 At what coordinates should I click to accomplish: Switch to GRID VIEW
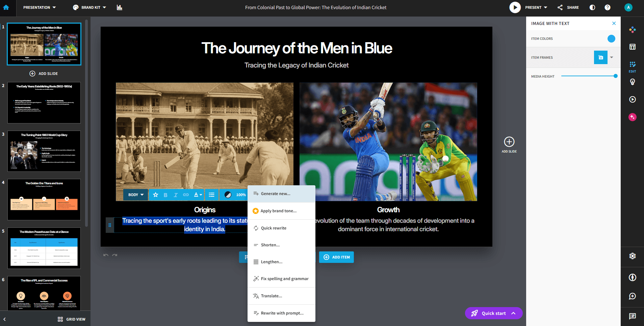click(72, 319)
